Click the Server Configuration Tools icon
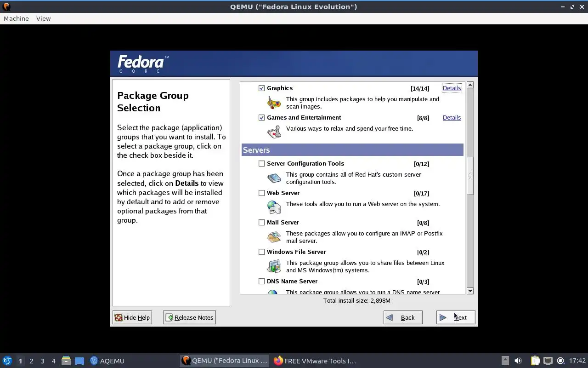 pyautogui.click(x=274, y=178)
